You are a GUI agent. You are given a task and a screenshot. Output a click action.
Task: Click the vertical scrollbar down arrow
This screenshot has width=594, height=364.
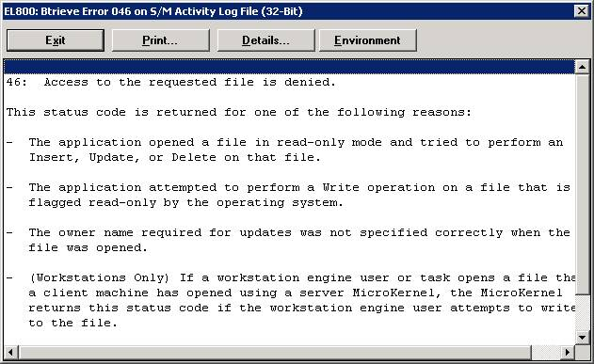click(x=583, y=337)
